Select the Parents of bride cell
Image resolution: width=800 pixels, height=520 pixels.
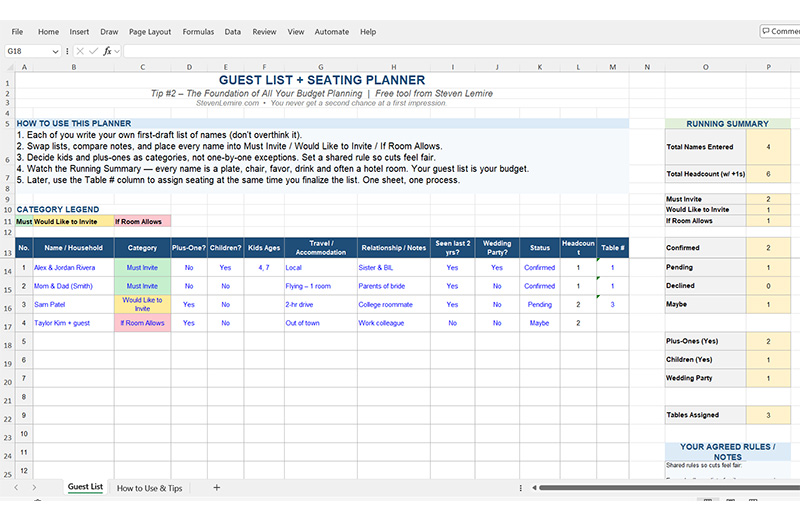[394, 286]
